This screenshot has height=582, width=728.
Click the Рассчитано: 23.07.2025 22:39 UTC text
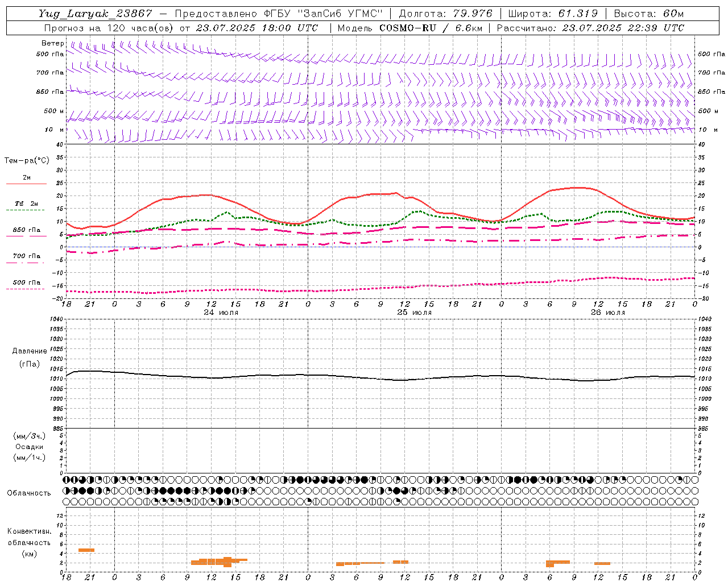pos(590,28)
